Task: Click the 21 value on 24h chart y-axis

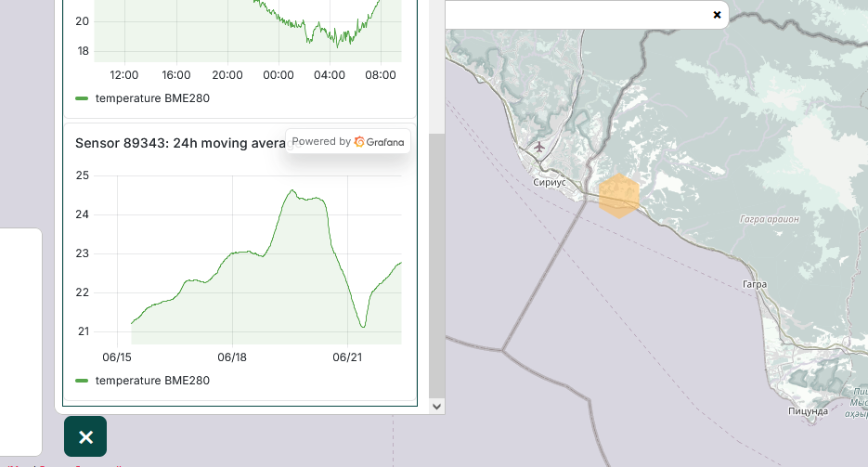Action: [83, 331]
